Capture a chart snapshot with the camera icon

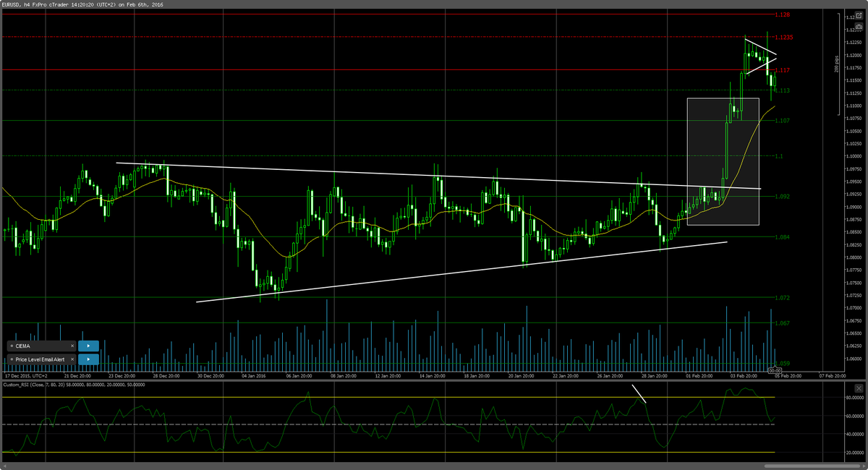tap(859, 27)
